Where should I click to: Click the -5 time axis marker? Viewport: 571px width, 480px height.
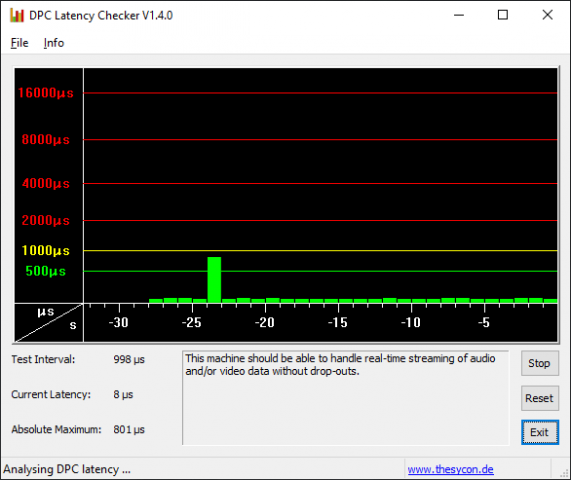(x=484, y=322)
